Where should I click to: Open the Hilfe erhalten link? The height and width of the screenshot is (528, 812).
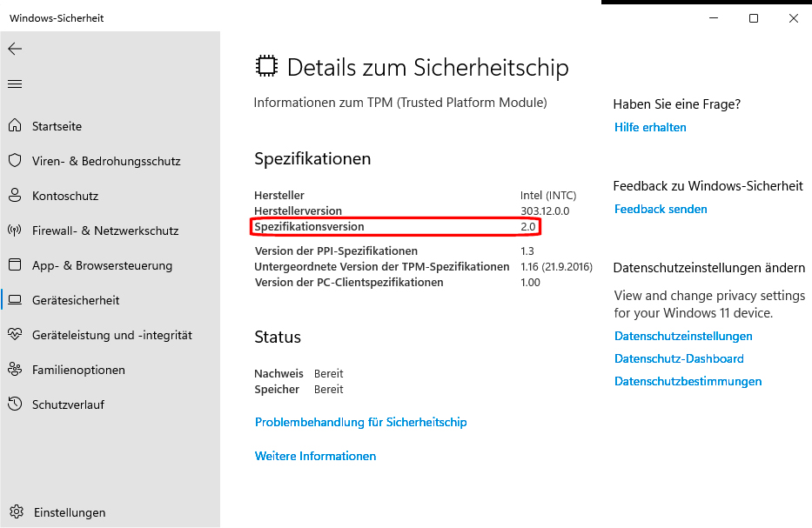[x=650, y=127]
